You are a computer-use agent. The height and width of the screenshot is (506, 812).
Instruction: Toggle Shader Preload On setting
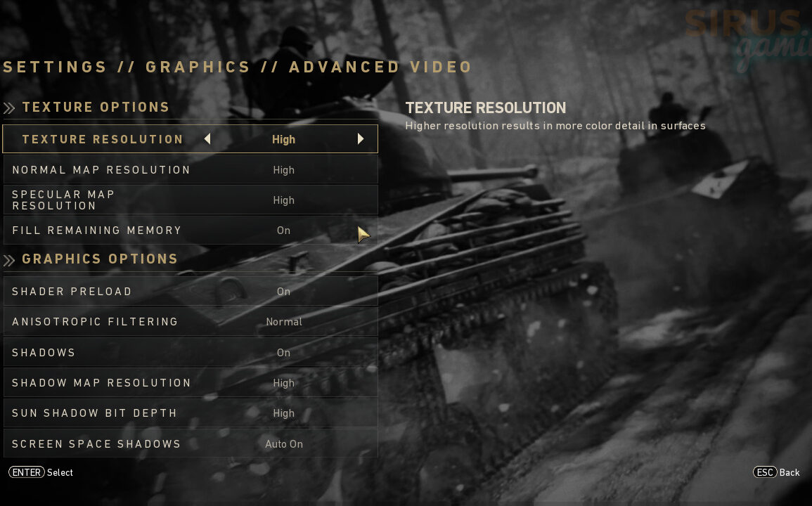[x=191, y=291]
